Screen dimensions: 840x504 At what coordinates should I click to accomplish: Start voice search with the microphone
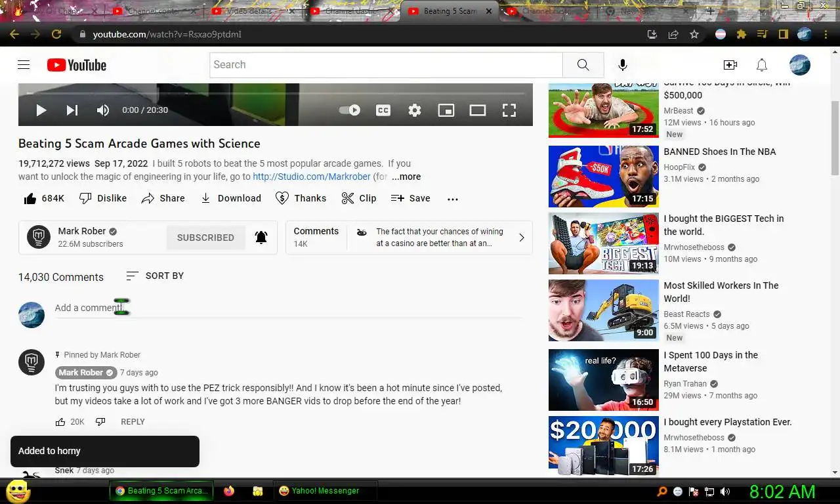click(x=622, y=65)
